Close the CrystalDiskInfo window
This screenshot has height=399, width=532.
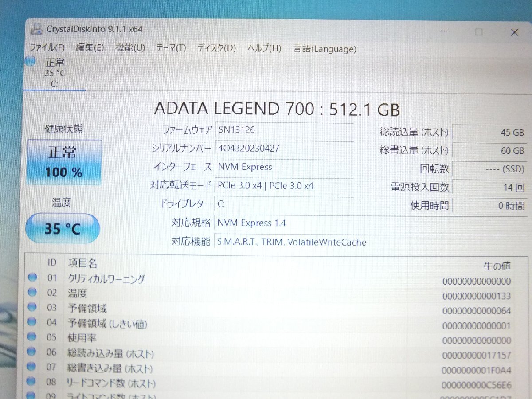pos(514,32)
